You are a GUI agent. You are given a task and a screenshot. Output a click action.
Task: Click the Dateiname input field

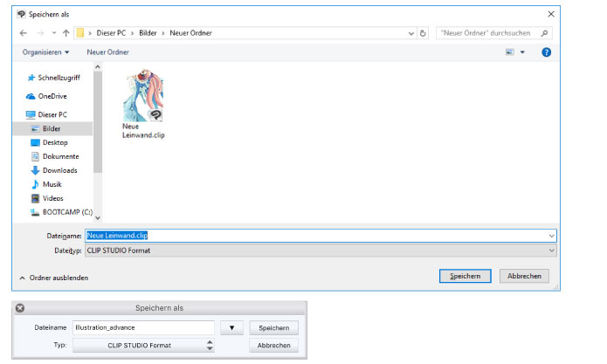316,236
